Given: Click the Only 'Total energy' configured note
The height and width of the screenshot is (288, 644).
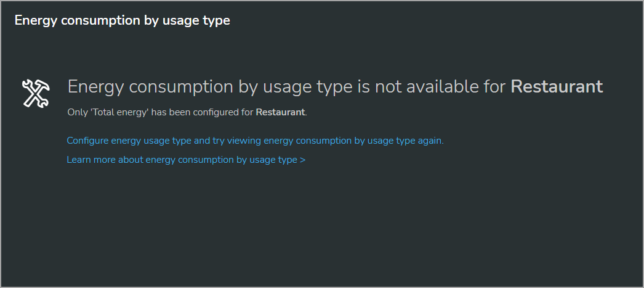Looking at the screenshot, I should (x=187, y=112).
